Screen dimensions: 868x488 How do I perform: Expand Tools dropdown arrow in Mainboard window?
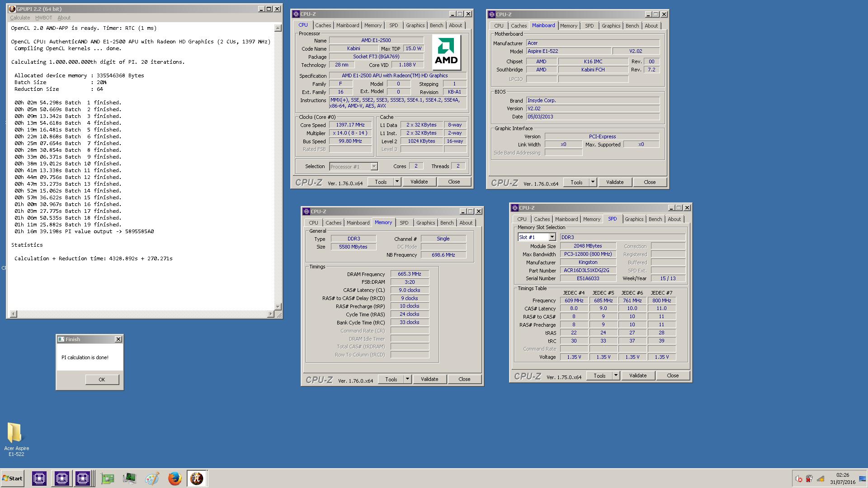593,182
